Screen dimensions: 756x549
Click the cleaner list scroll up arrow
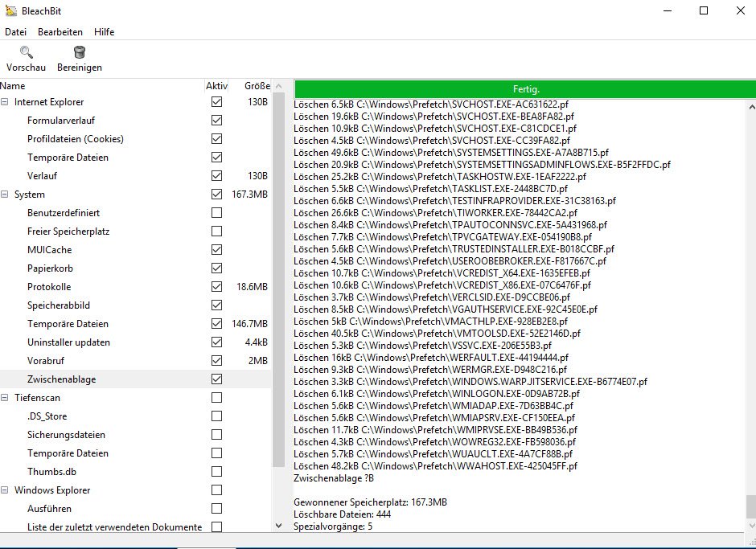coord(279,86)
